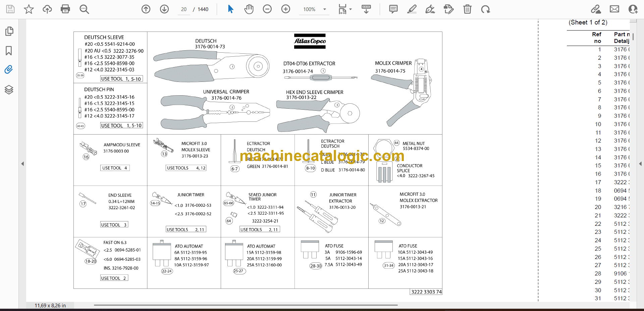Rotate the page view
The image size is (644, 311).
tap(485, 9)
